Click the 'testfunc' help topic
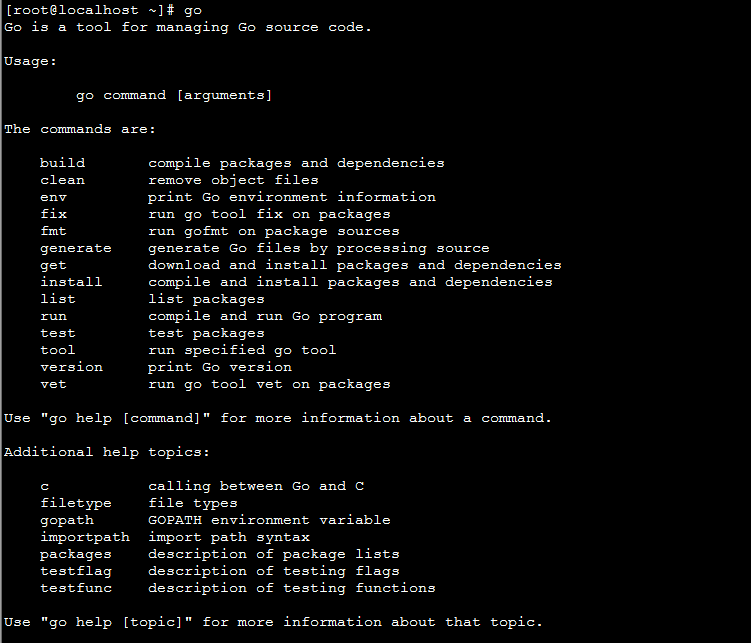Image resolution: width=751 pixels, height=643 pixels. pyautogui.click(x=76, y=588)
